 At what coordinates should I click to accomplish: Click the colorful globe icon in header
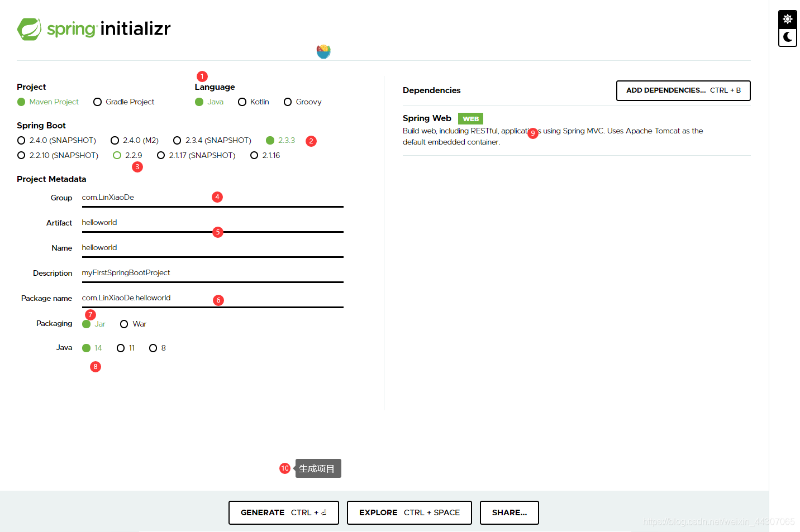point(323,52)
